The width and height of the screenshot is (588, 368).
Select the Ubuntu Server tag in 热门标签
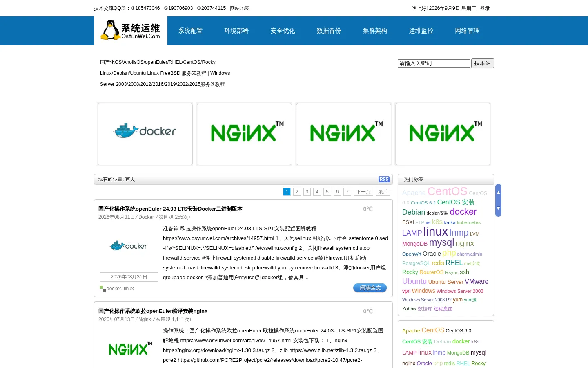point(445,282)
